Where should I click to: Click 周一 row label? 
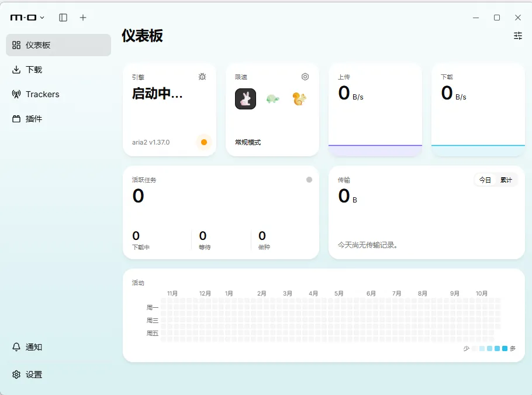point(153,307)
